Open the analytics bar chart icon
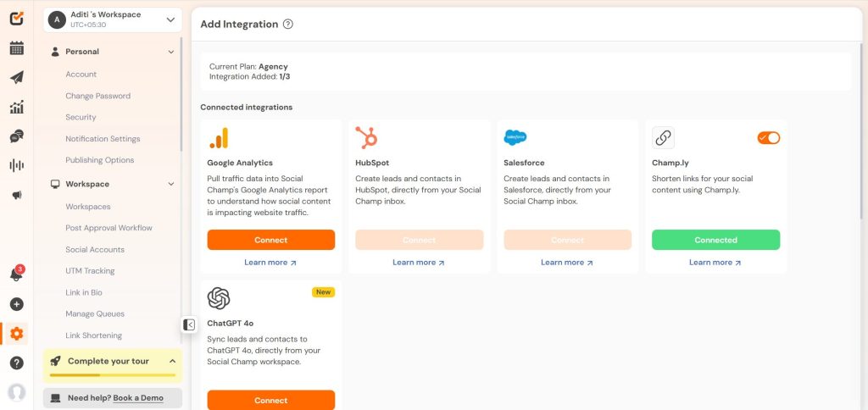Screen dimensions: 868x410 tap(17, 107)
